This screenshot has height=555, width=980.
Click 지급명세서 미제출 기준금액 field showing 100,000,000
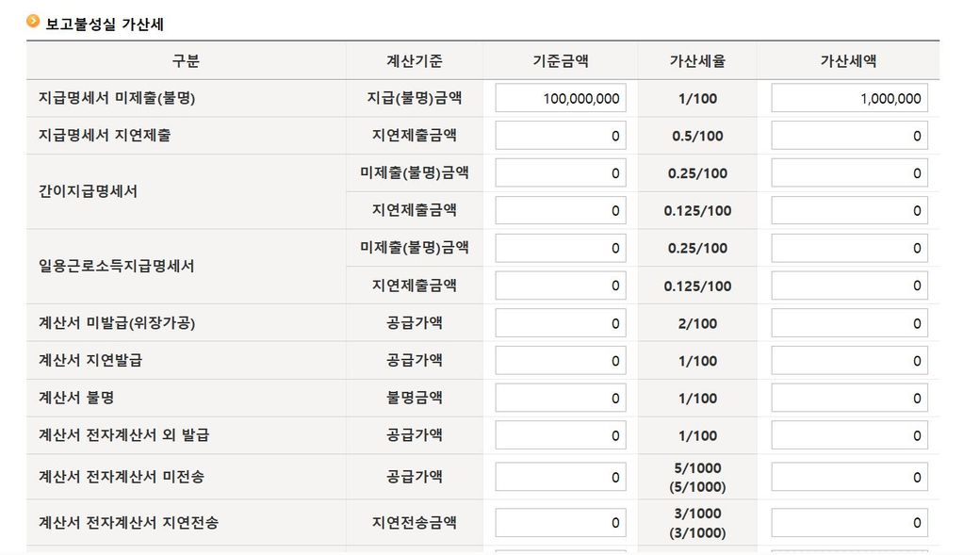[560, 98]
